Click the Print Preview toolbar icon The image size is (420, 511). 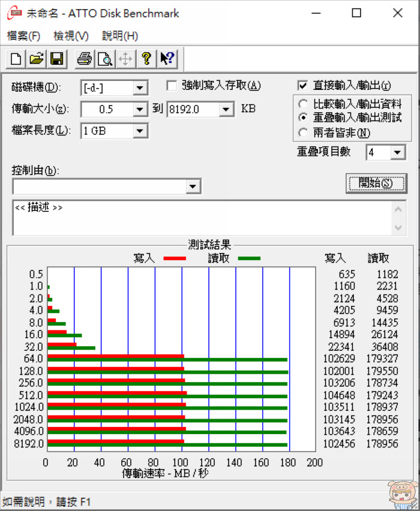tap(105, 59)
